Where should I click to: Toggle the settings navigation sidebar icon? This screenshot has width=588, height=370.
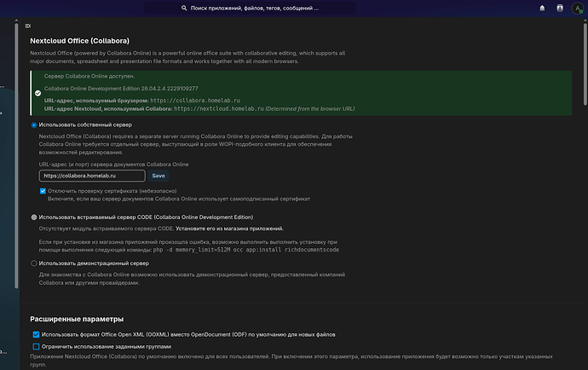point(28,26)
